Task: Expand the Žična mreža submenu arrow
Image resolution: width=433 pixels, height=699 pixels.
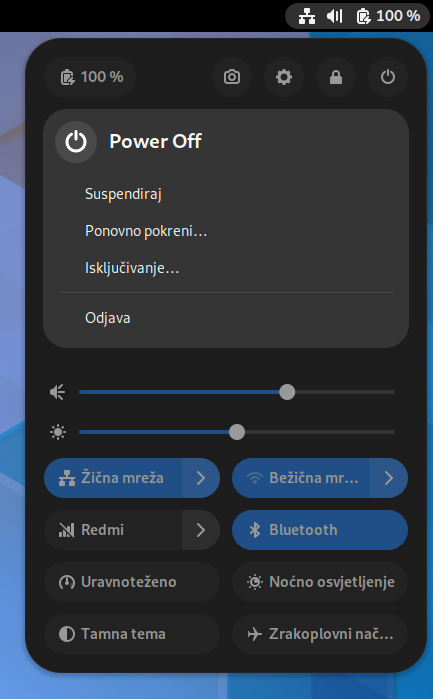Action: tap(201, 478)
